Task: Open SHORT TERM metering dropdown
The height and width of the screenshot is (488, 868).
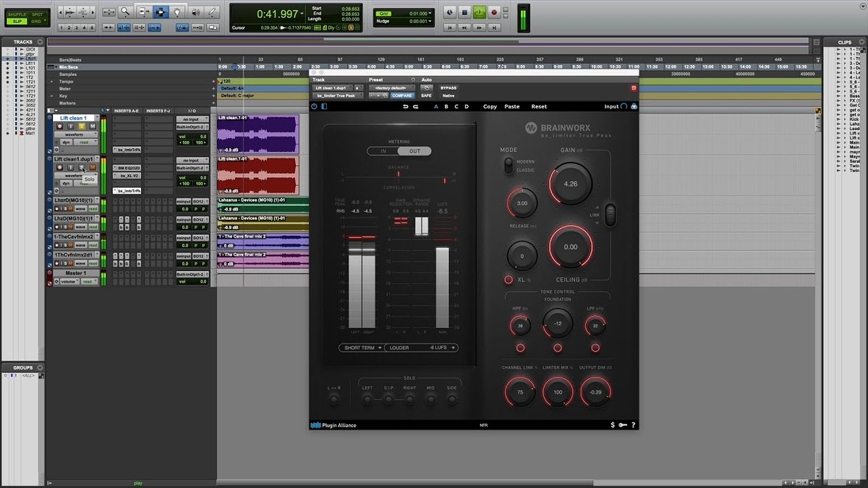Action: (361, 348)
